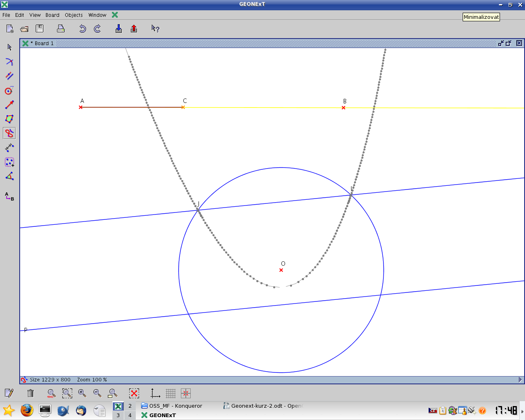This screenshot has width=525, height=420.
Task: Open the View menu
Action: [35, 15]
